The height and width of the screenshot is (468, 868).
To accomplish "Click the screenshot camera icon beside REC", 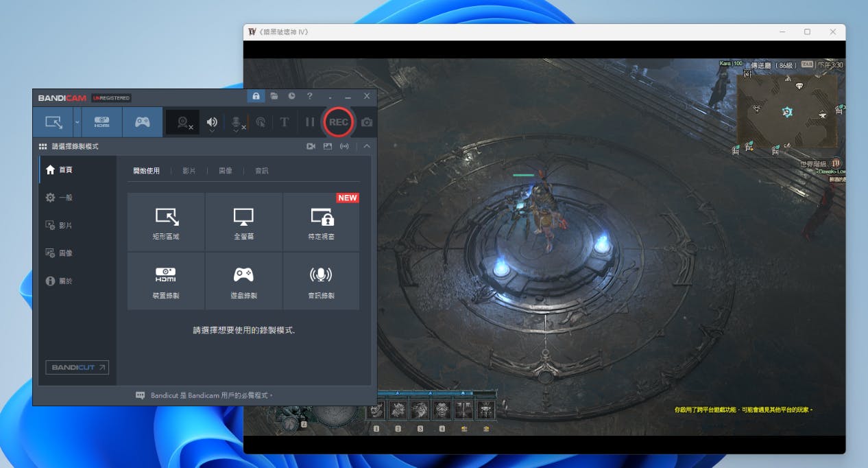I will (367, 122).
